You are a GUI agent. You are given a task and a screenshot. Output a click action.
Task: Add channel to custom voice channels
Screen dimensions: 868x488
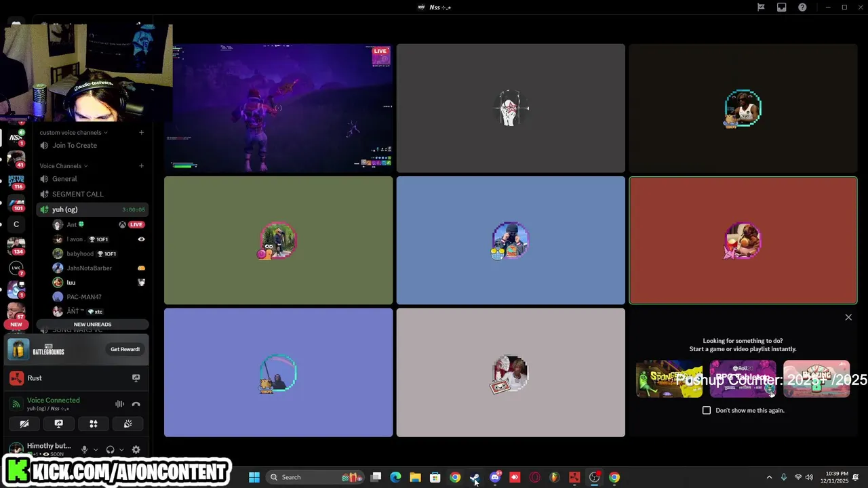click(141, 133)
